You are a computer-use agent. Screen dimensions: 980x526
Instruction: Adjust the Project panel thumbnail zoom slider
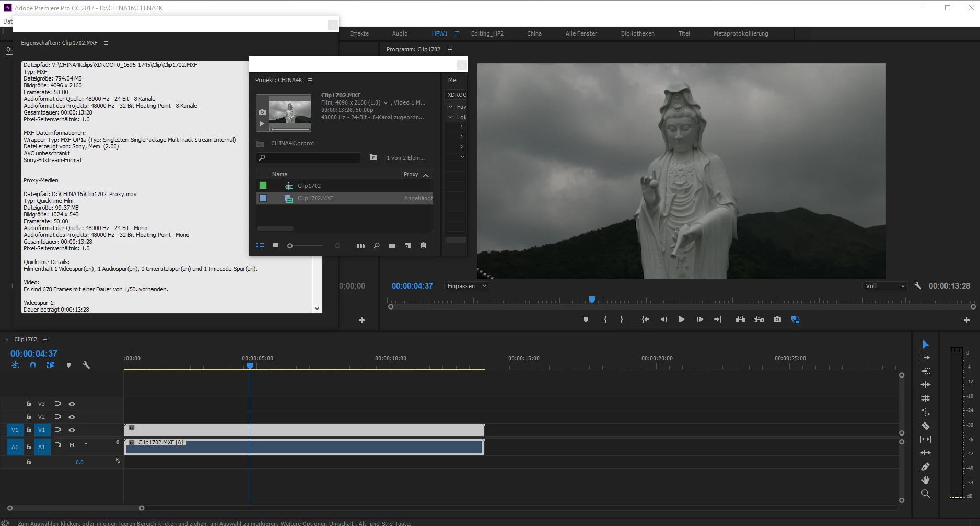click(x=305, y=246)
